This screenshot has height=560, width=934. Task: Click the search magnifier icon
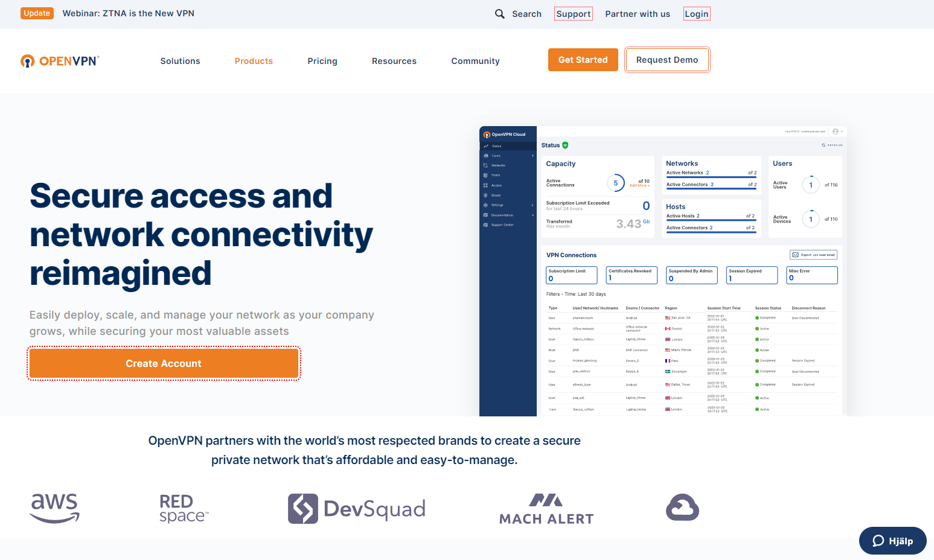pos(499,14)
